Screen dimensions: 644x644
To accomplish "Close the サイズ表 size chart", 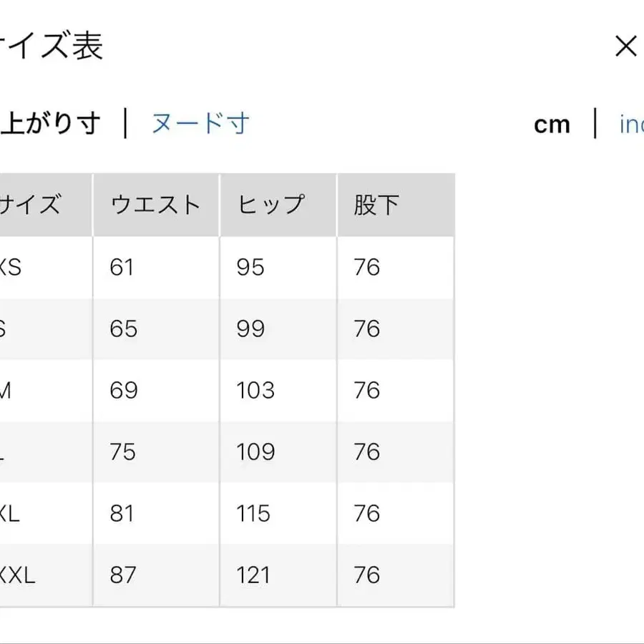I will [626, 45].
